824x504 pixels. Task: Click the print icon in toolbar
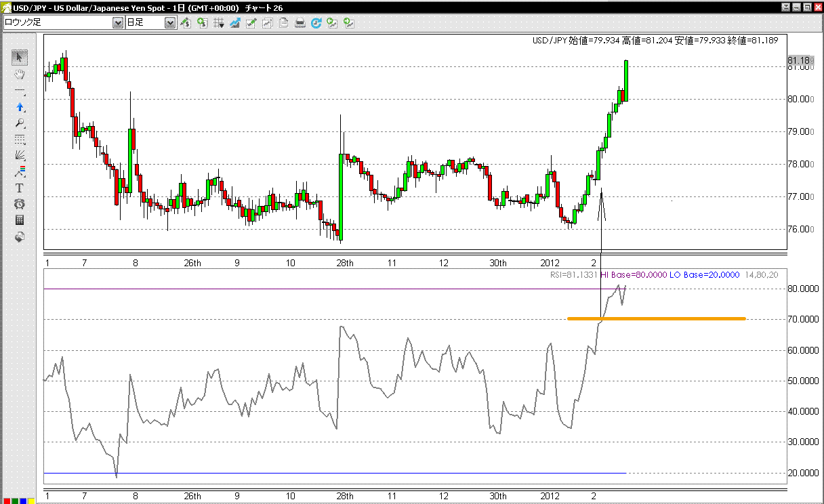300,23
